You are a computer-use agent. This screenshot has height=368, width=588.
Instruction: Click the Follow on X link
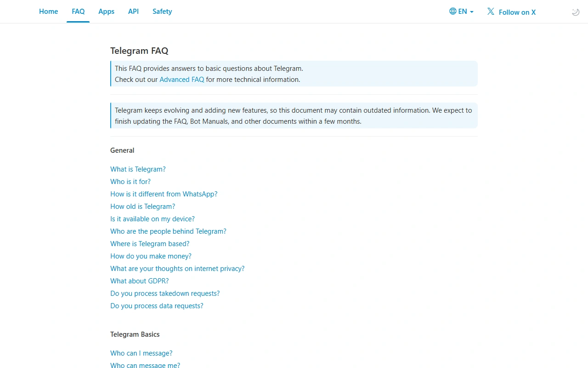pos(511,12)
